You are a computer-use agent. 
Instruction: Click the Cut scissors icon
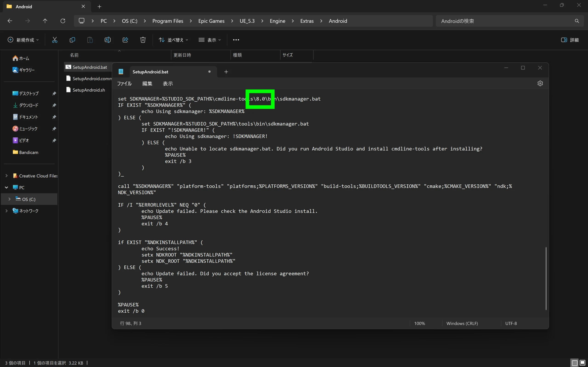tap(55, 40)
